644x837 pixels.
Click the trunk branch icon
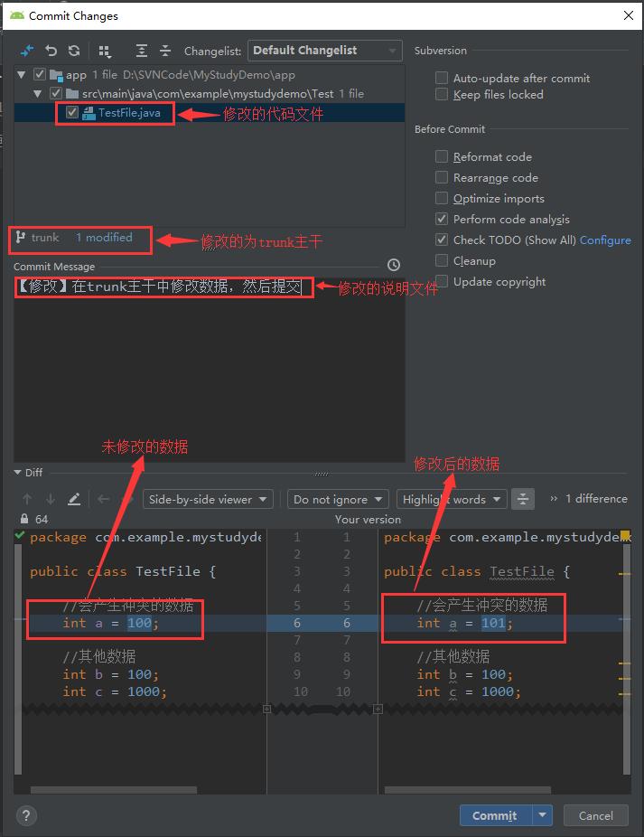click(x=20, y=237)
